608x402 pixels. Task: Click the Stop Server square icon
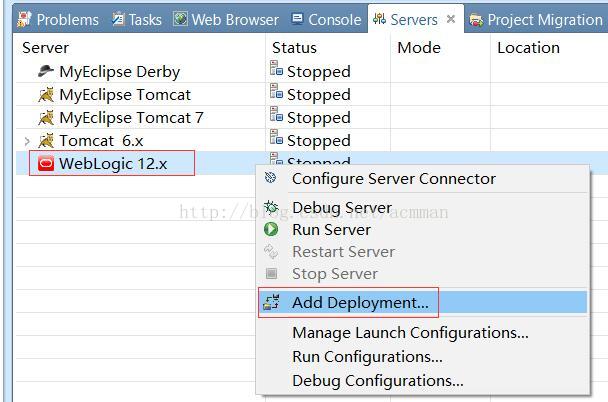click(271, 274)
